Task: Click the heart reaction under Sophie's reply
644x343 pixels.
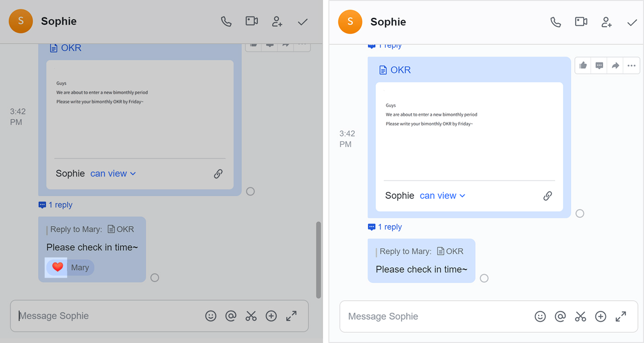Action: click(57, 267)
